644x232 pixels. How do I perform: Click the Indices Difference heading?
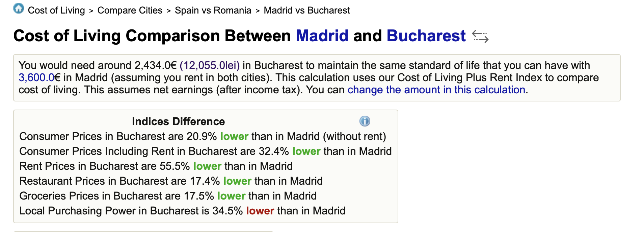click(x=178, y=121)
